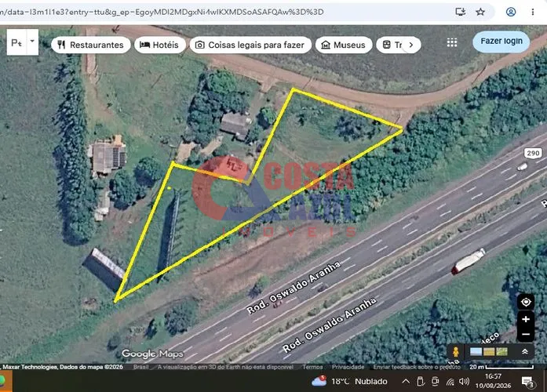Show more category chips with right arrow
The width and height of the screenshot is (547, 392).
pyautogui.click(x=411, y=45)
